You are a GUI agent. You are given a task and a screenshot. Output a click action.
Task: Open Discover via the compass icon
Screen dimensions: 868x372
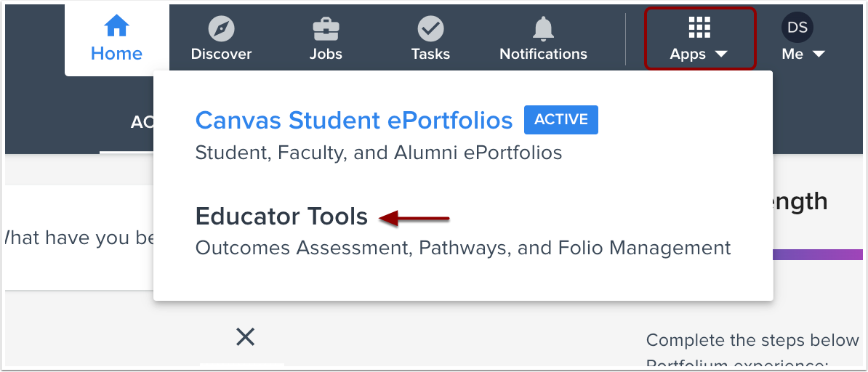point(221,29)
